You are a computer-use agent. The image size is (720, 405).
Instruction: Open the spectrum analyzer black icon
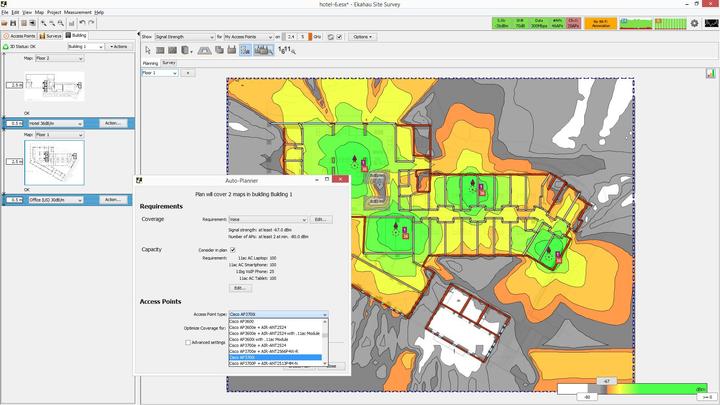coord(711,23)
